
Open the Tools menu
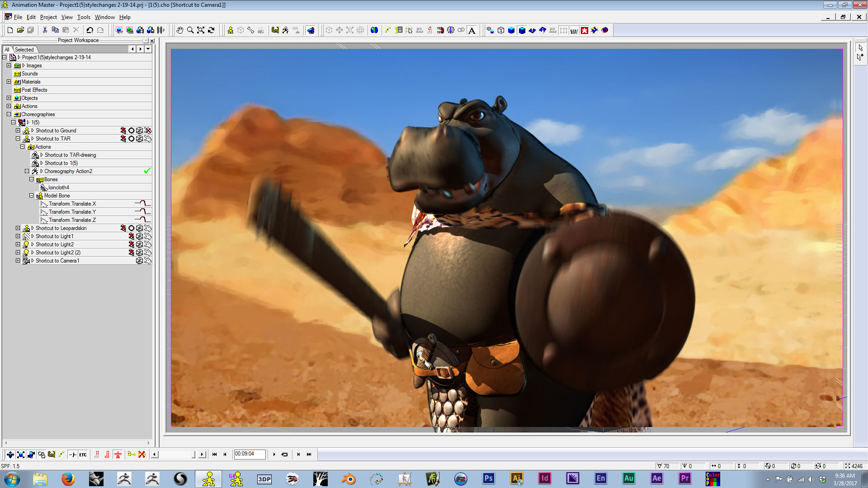pos(84,17)
